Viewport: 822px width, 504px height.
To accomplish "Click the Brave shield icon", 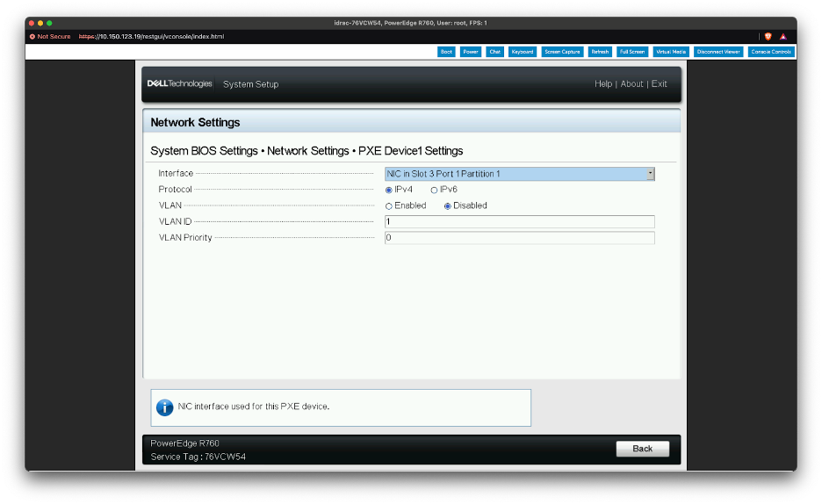I will [x=768, y=37].
